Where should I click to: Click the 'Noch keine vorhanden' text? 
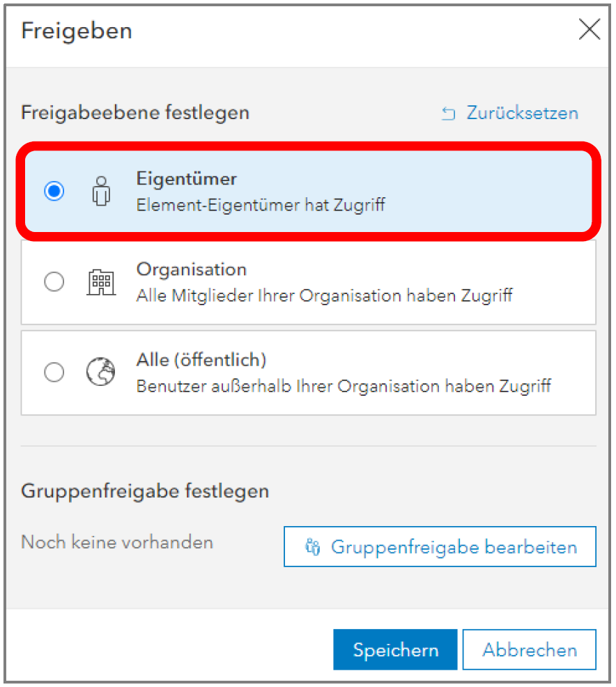117,542
